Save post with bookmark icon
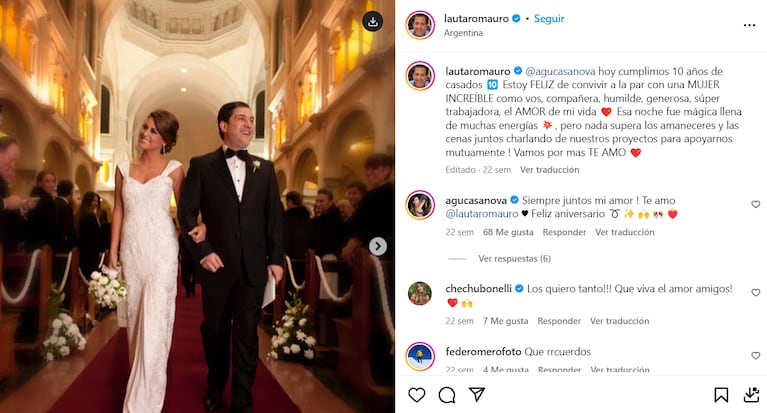The image size is (767, 413). coord(721,394)
